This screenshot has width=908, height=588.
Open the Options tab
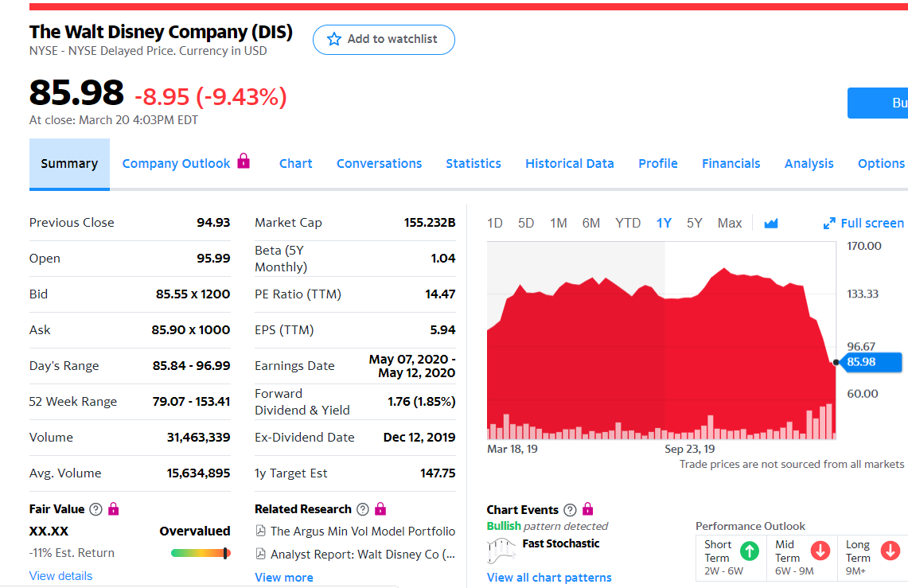coord(881,164)
